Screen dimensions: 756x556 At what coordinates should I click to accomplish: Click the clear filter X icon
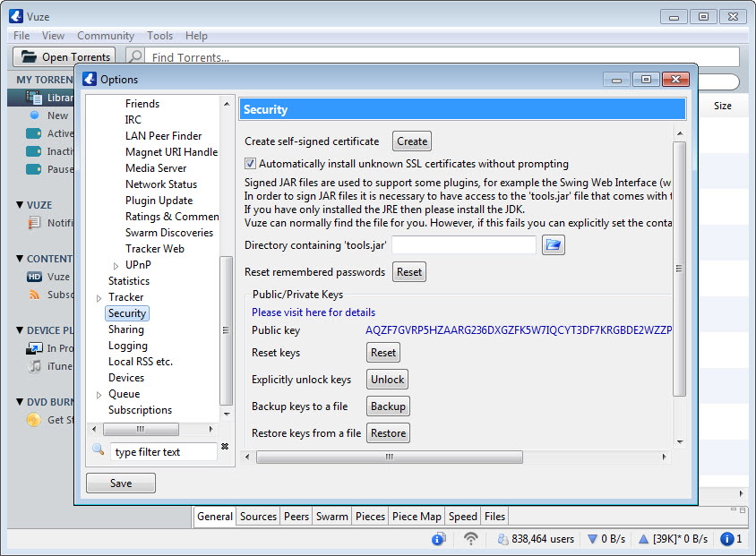coord(225,447)
